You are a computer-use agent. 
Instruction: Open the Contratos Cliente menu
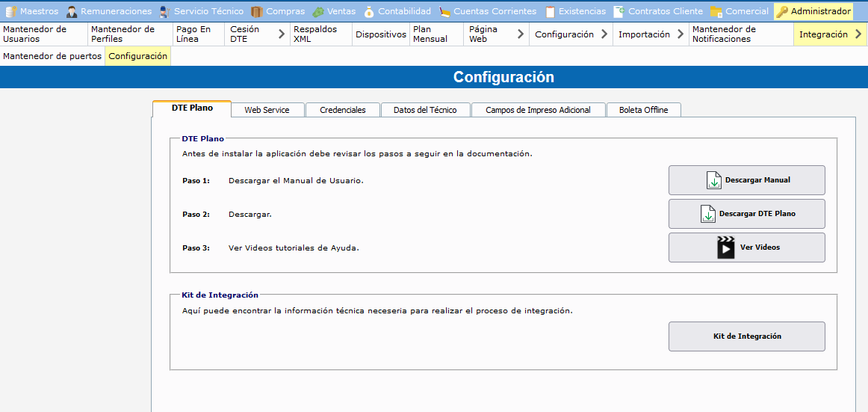point(659,11)
